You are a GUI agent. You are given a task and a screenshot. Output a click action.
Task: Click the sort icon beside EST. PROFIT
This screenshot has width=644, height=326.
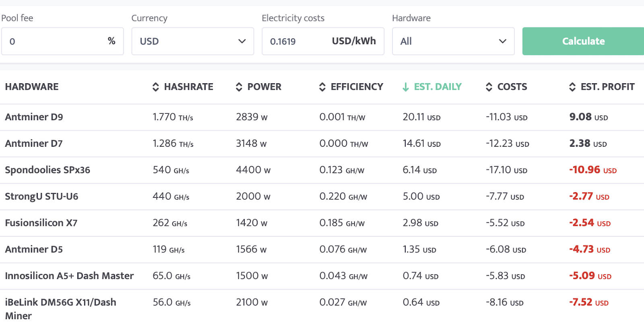pyautogui.click(x=572, y=87)
